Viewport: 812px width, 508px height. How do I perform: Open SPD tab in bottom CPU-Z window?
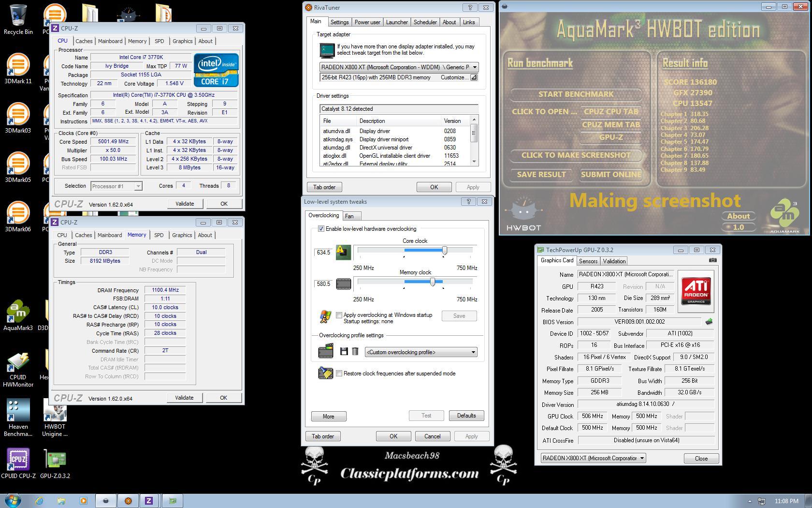click(159, 235)
